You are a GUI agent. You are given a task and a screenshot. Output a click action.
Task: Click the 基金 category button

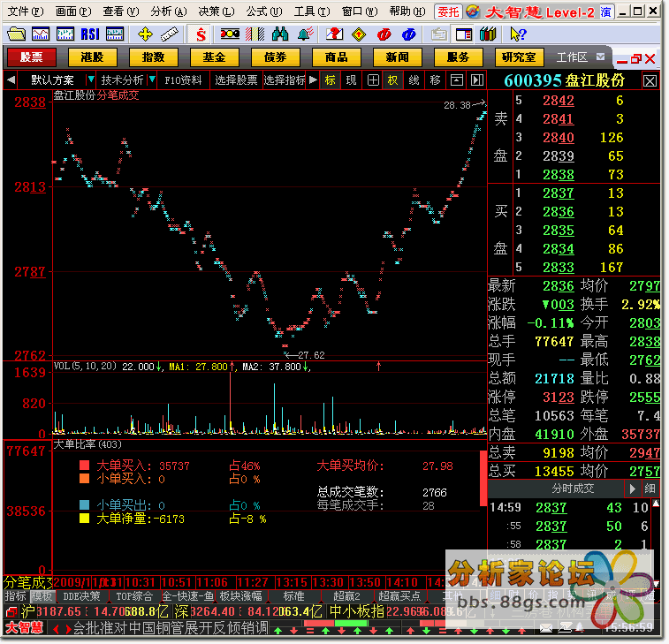point(214,57)
